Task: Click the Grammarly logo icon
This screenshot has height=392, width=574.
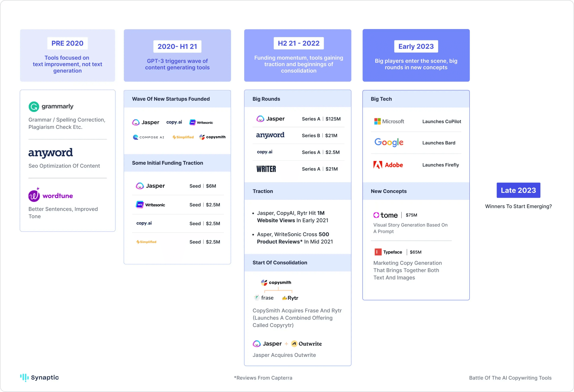Action: click(34, 107)
